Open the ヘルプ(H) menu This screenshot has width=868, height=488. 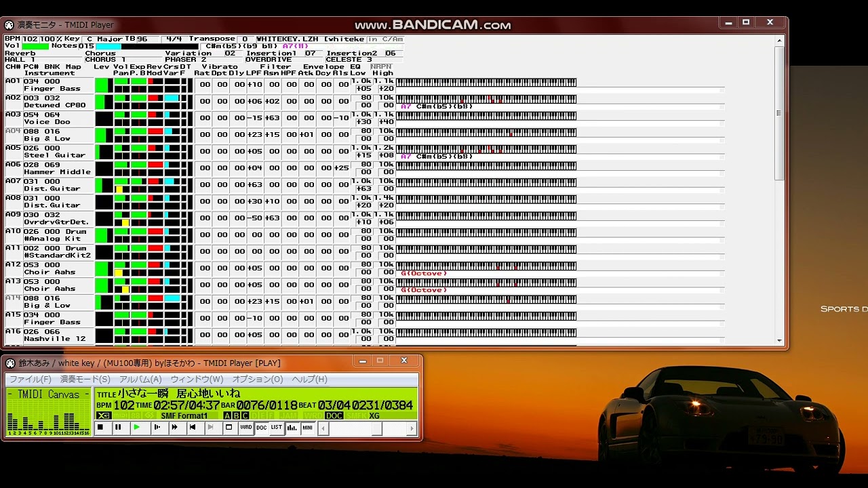309,380
